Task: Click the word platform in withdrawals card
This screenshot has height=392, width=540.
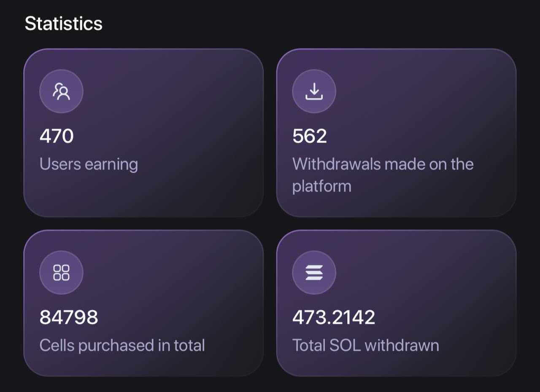Action: pos(322,186)
